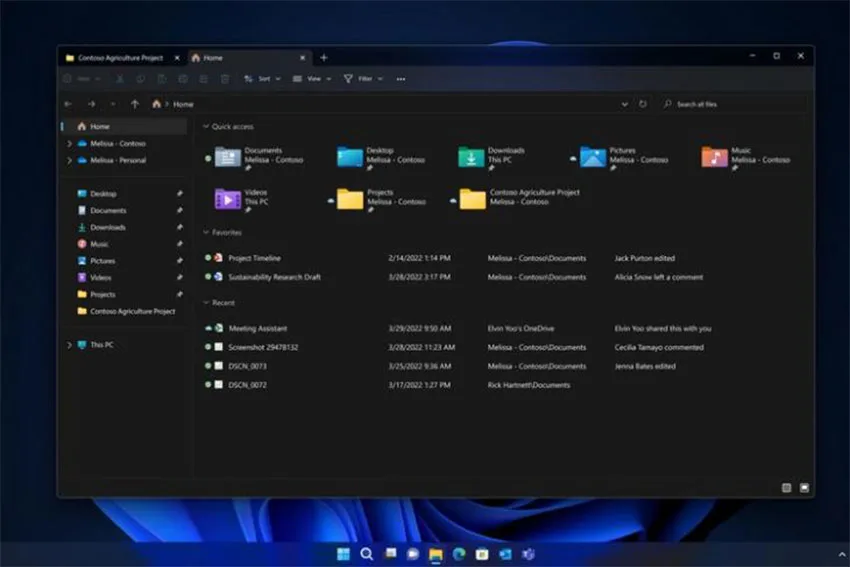Collapse the Favorites section
850x567 pixels.
coord(205,232)
